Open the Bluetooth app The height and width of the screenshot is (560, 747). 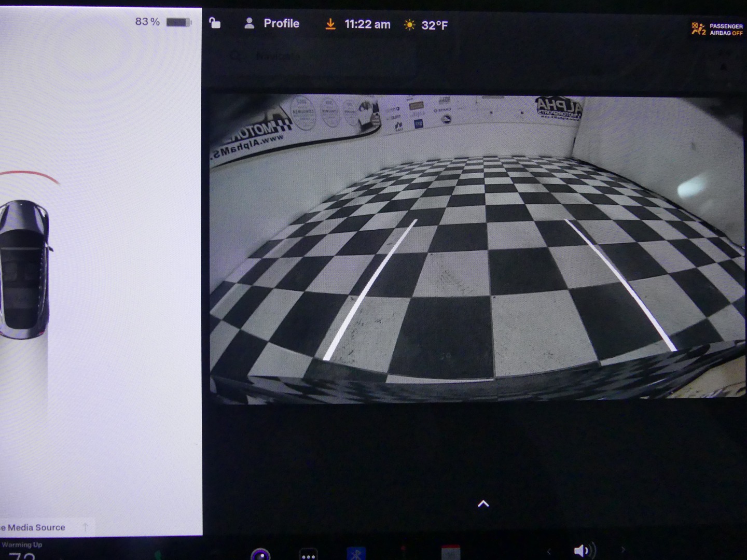click(356, 554)
